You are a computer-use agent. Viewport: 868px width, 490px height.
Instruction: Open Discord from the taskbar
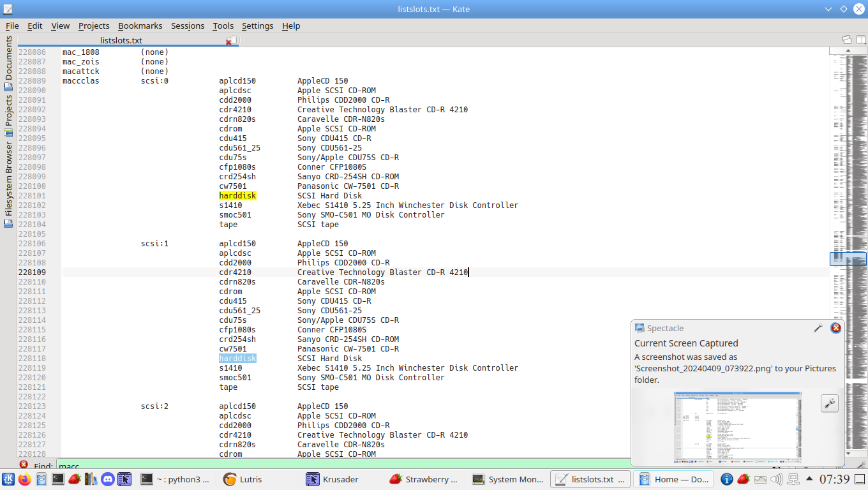pos(107,479)
